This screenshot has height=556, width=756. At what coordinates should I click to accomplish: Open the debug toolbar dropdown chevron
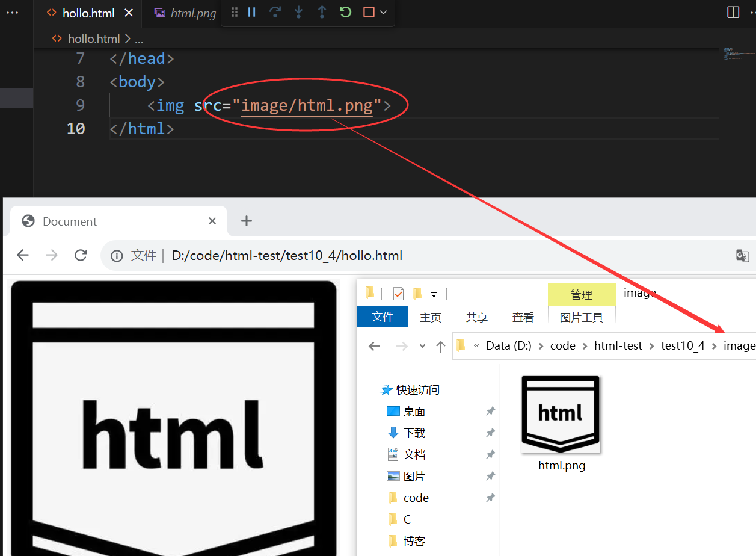coord(384,12)
